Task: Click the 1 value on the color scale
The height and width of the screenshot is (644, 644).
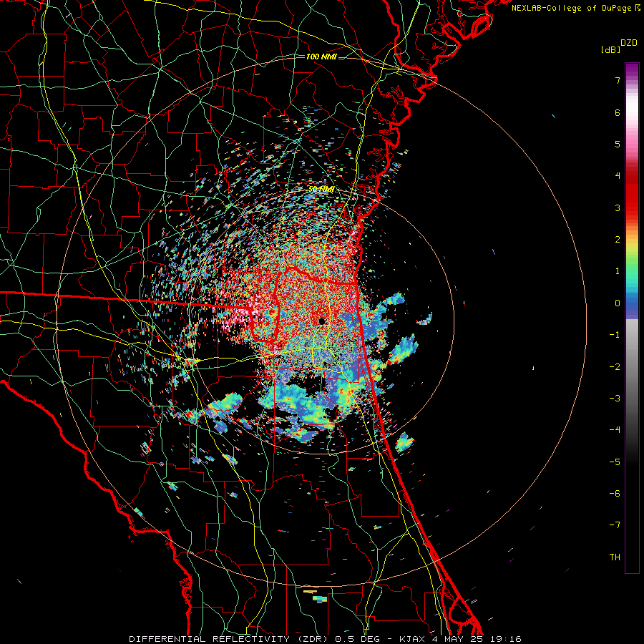Action: 618,271
